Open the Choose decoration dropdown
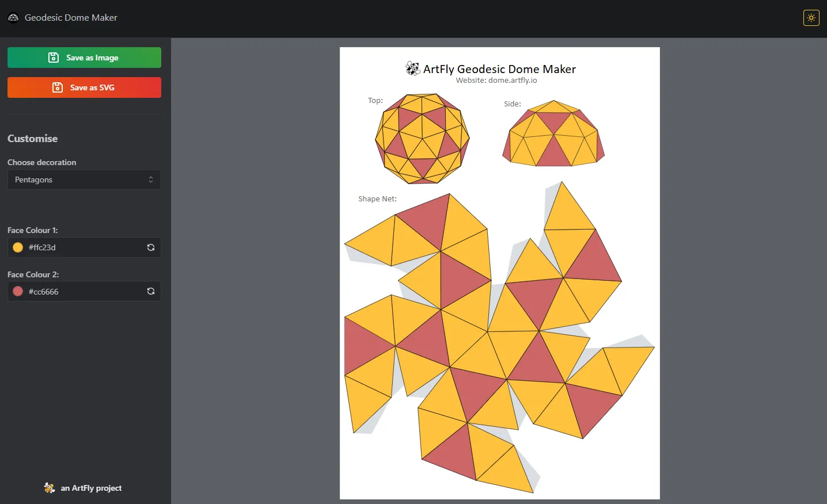 (x=84, y=180)
